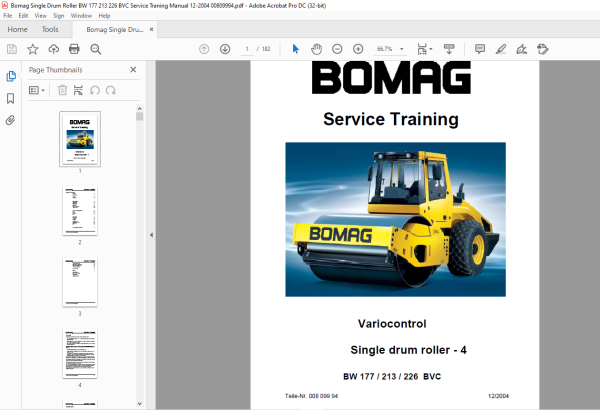The width and height of the screenshot is (600, 410).
Task: Switch to the Tools tab
Action: coord(50,29)
